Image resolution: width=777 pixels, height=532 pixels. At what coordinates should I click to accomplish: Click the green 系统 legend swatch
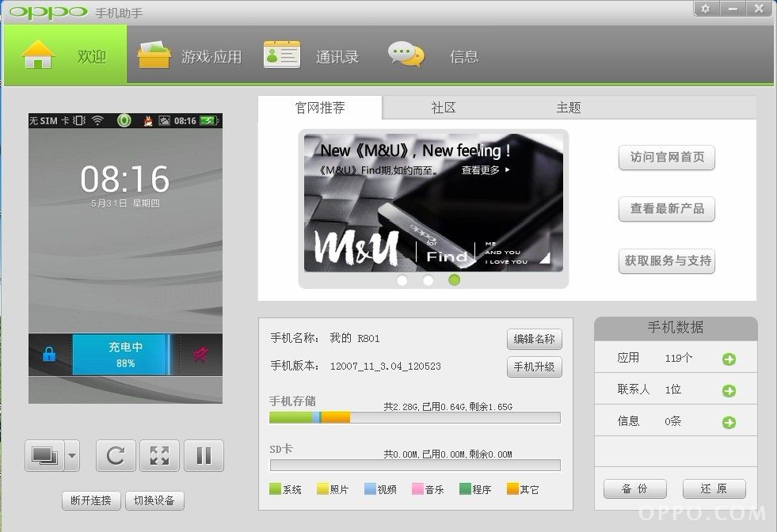click(275, 489)
